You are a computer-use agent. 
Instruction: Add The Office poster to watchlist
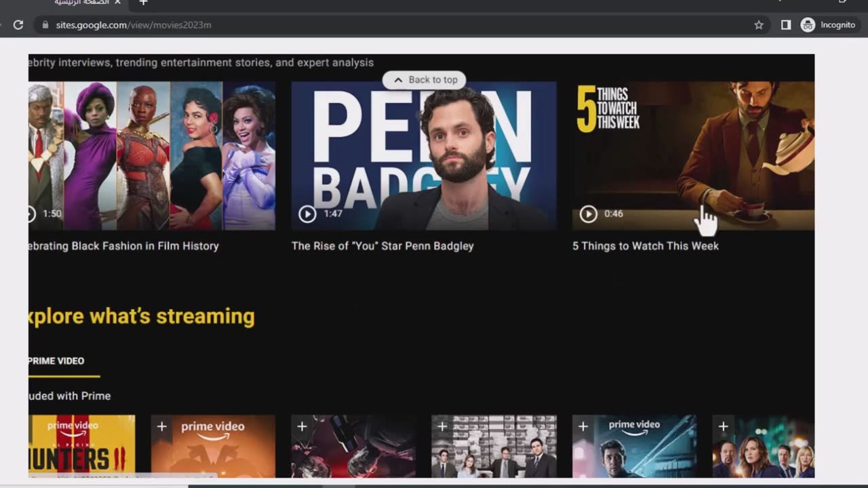tap(442, 426)
